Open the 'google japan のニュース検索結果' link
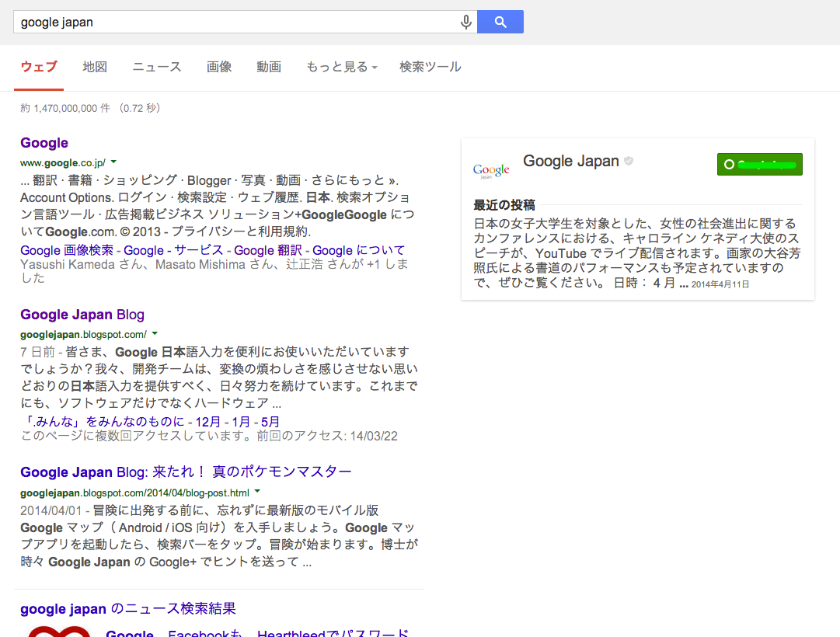 [x=128, y=609]
